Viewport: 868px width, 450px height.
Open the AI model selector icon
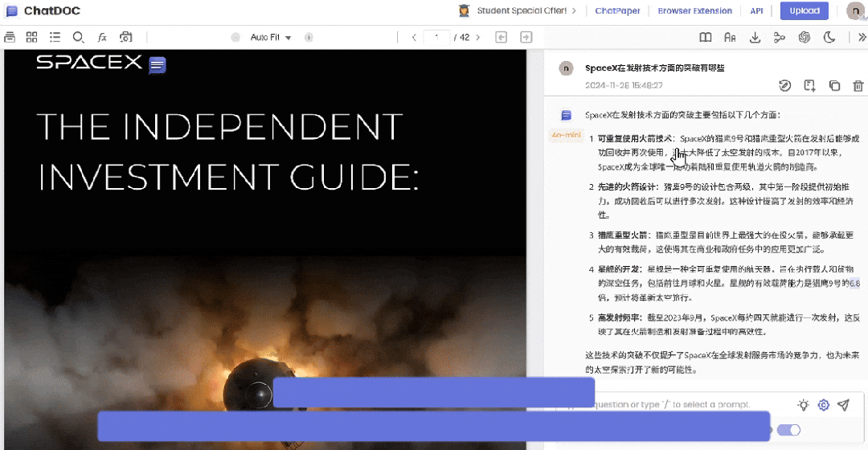(x=805, y=37)
